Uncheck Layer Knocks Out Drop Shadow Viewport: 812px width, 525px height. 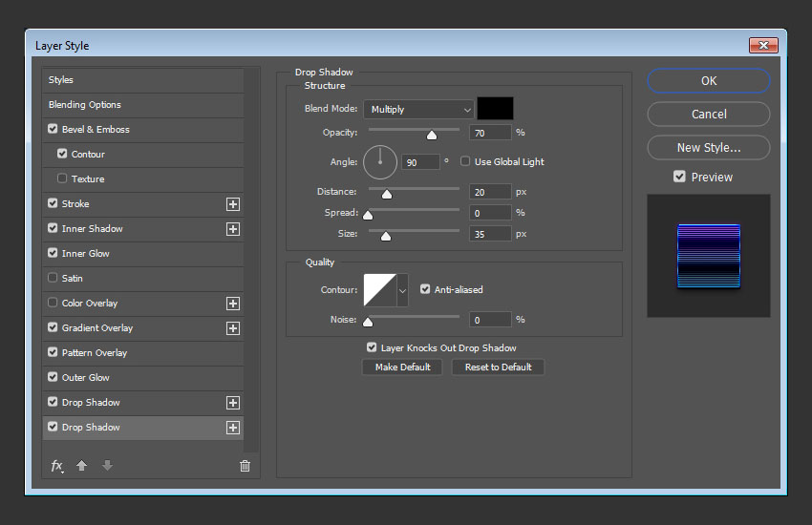(x=372, y=347)
